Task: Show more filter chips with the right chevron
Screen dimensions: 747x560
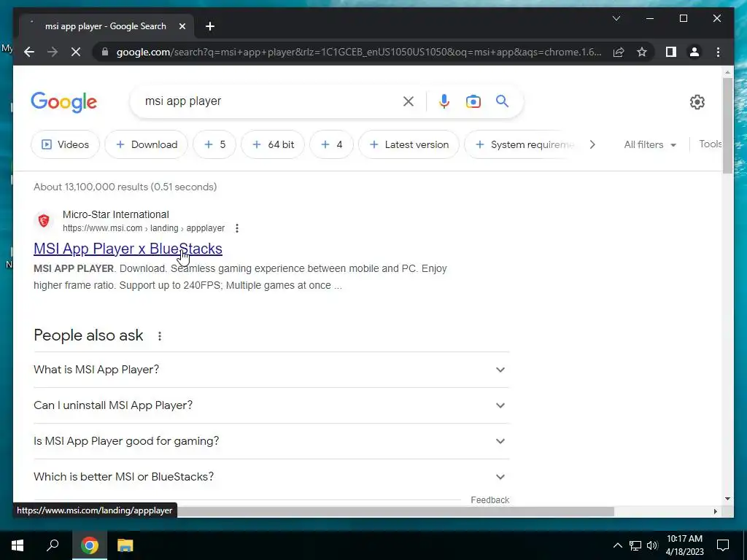Action: point(592,144)
